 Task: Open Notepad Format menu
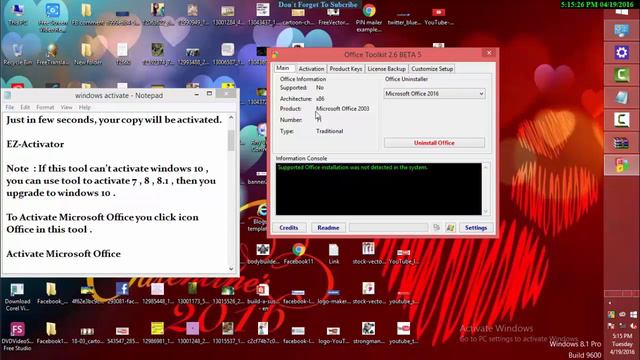click(45, 107)
